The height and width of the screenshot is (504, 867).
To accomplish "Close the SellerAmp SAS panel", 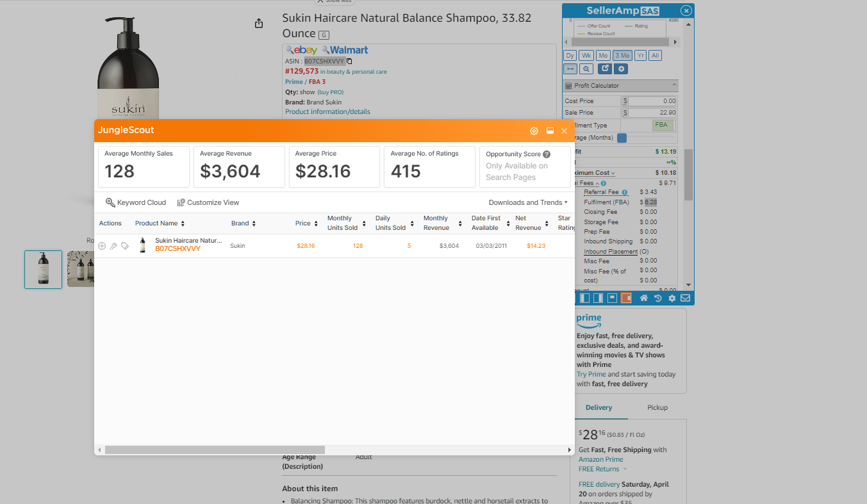I will (x=686, y=11).
